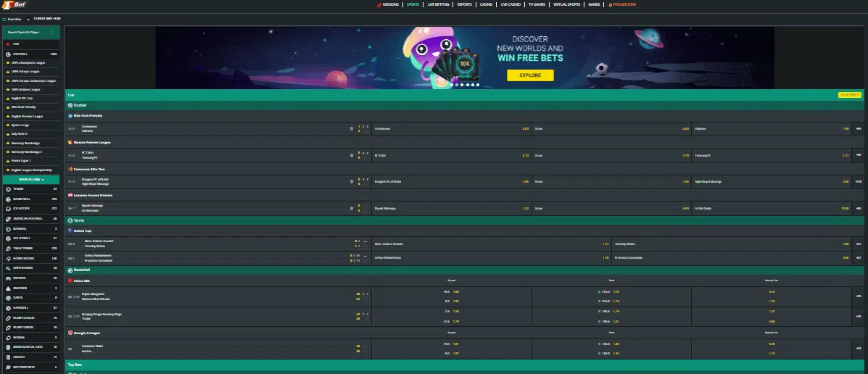Open stats icon for FC Takin match
This screenshot has width=868, height=374.
352,155
